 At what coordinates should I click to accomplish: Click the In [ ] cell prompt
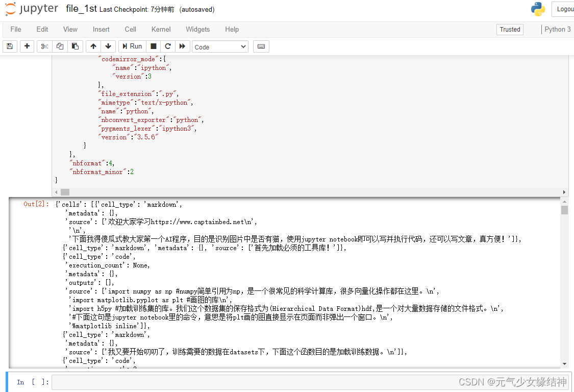[x=33, y=382]
